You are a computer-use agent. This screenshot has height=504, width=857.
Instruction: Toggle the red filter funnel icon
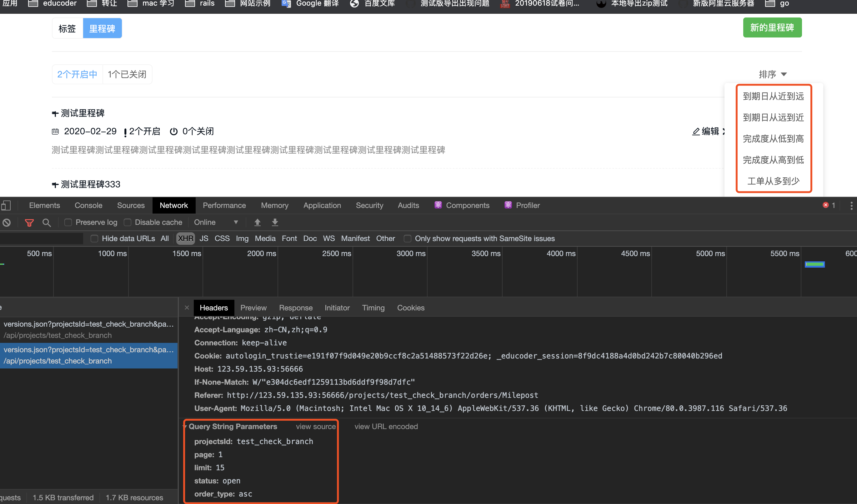(x=29, y=223)
